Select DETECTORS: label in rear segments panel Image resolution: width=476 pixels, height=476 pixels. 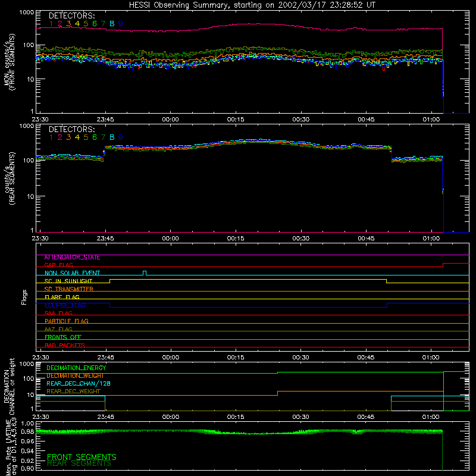click(72, 130)
